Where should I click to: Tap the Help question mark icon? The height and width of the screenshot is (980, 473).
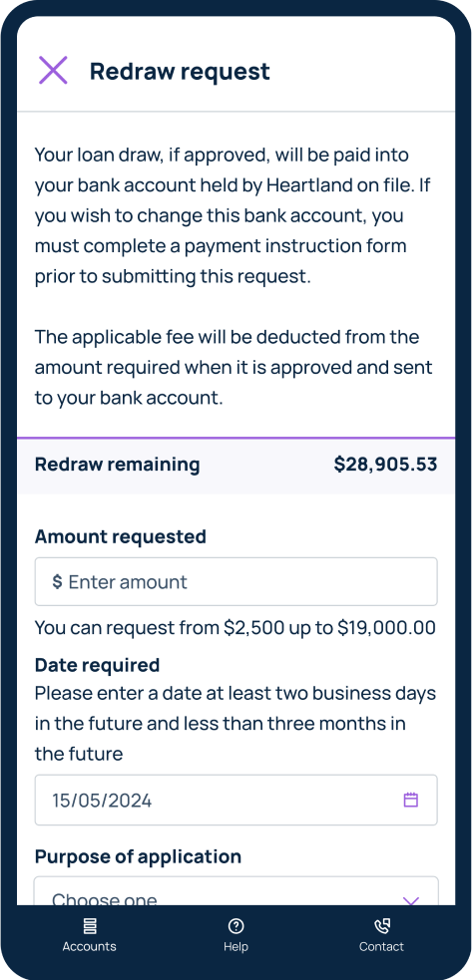pyautogui.click(x=236, y=925)
